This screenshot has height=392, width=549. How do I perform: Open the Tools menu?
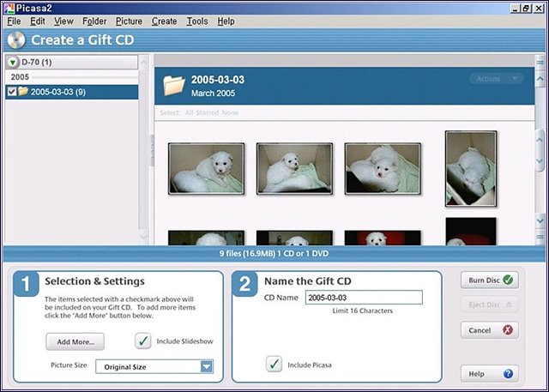coord(199,21)
